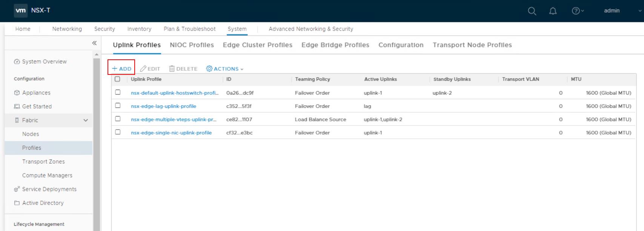Switch to the Configuration tab
644x231 pixels.
point(401,45)
